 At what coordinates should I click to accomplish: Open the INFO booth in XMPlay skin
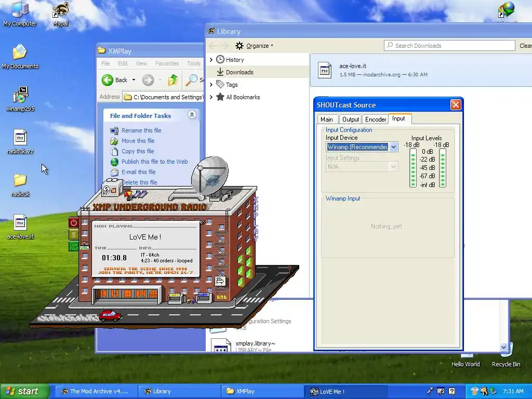pyautogui.click(x=175, y=298)
